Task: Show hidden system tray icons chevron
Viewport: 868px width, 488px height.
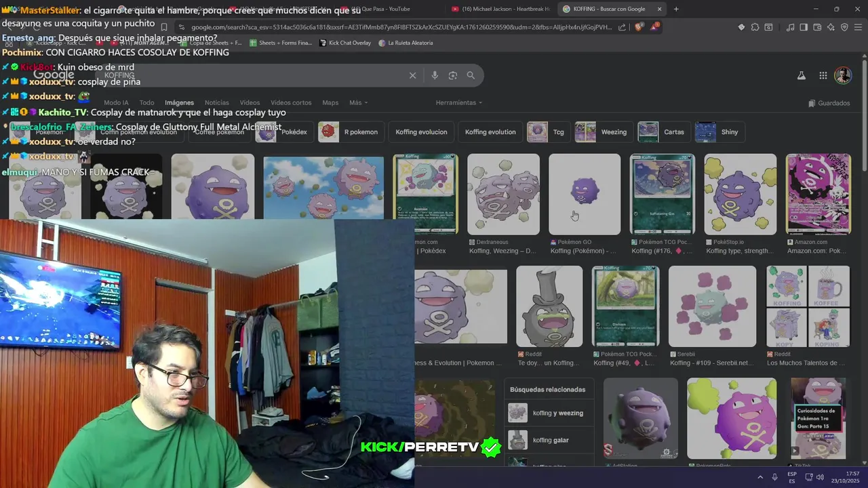Action: (759, 477)
